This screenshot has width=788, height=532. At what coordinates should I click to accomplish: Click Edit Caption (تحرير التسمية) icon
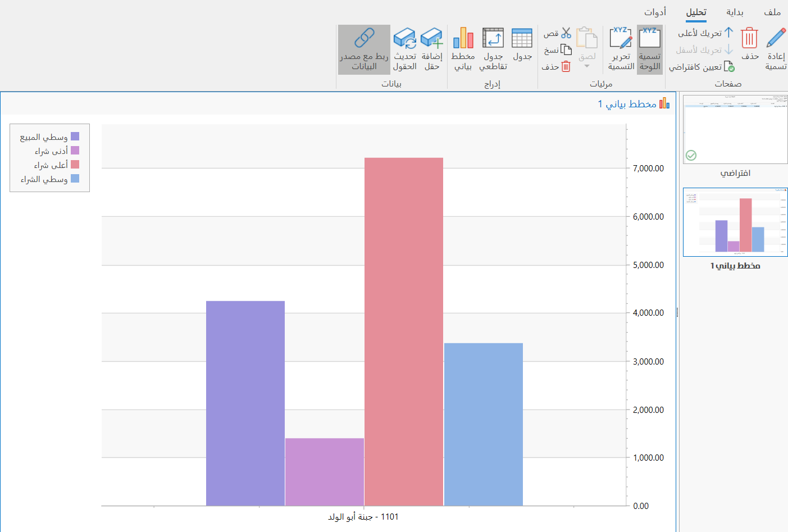621,39
